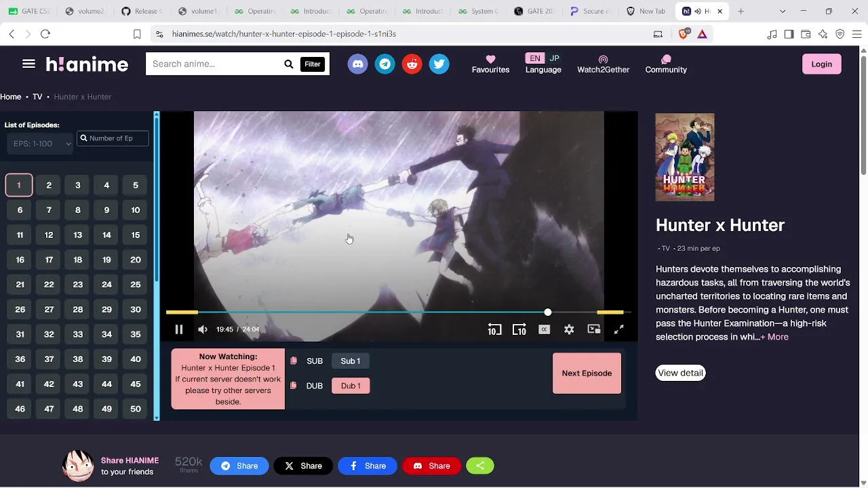This screenshot has width=868, height=488.
Task: Pause the video playback
Action: [179, 329]
